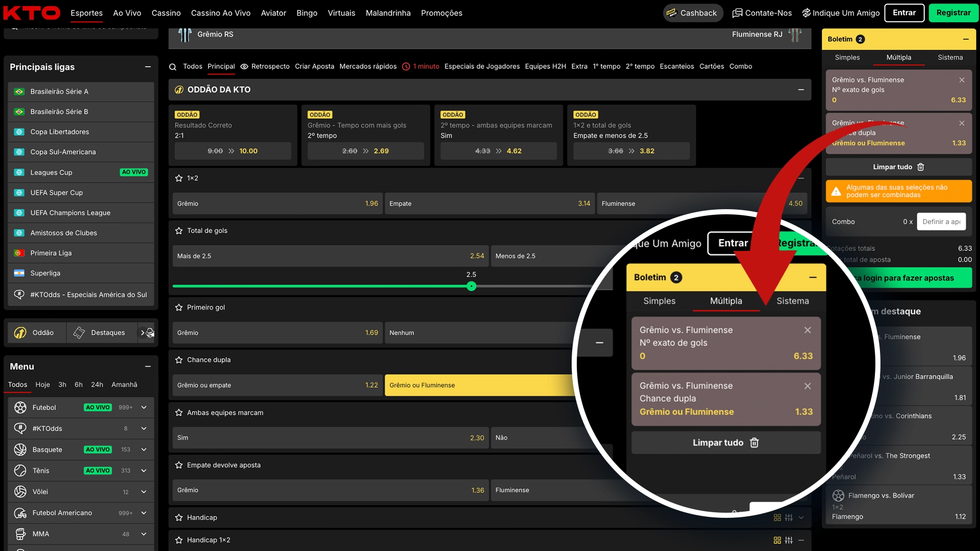Select Brasileirão Série B league
The image size is (980, 551).
pos(81,112)
